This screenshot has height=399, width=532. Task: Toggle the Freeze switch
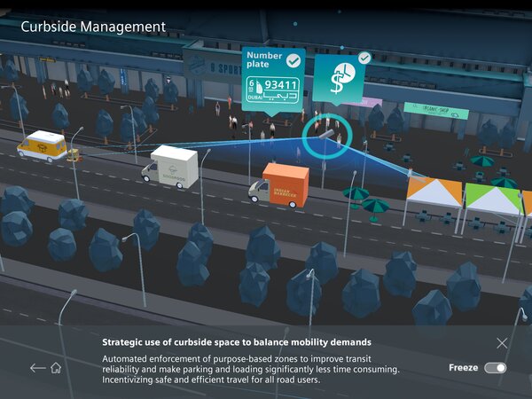pyautogui.click(x=496, y=368)
